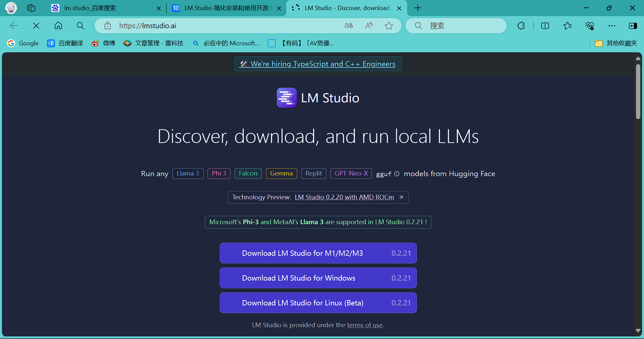Viewport: 644px width, 339px height.
Task: Open the 其他收藏夹 folder
Action: [x=616, y=43]
